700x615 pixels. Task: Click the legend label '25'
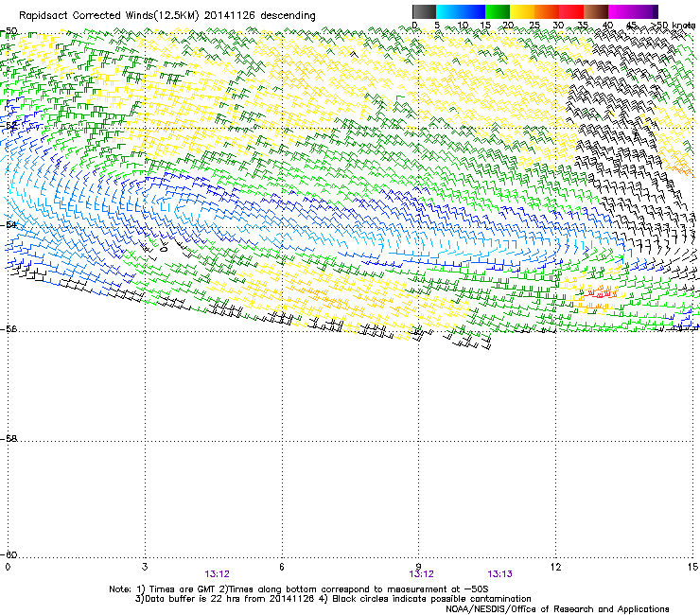[x=534, y=26]
